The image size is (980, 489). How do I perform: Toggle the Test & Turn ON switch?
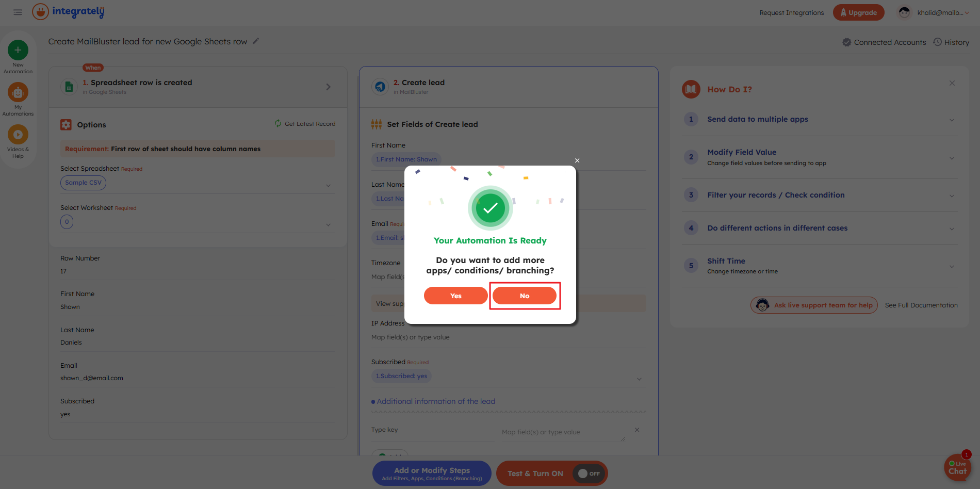click(589, 474)
